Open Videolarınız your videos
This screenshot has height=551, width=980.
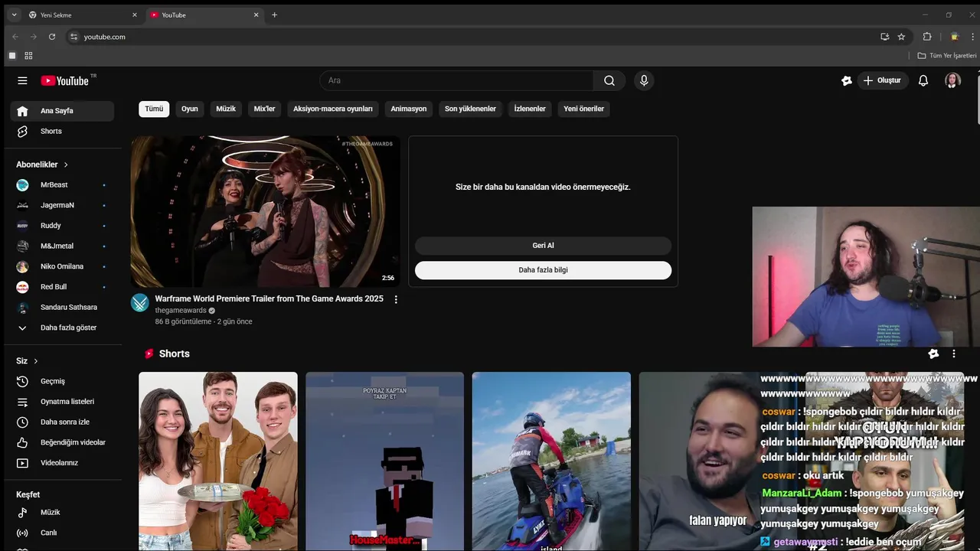coord(62,463)
